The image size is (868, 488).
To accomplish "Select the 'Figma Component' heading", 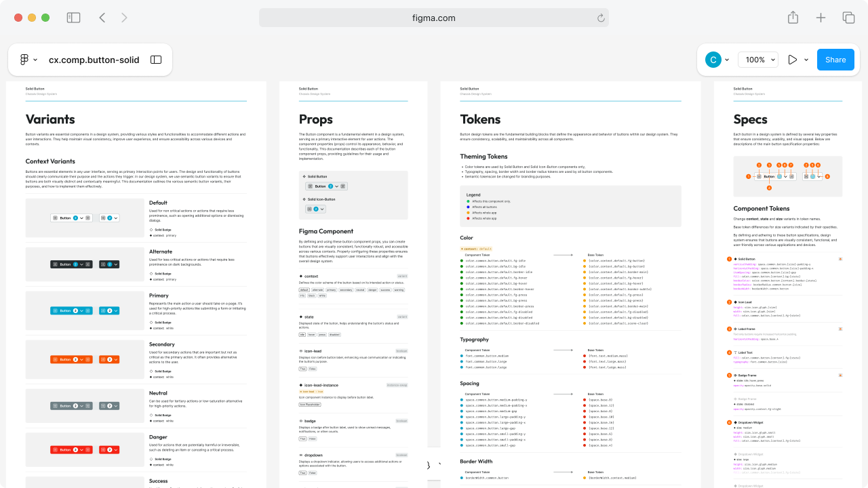I will coord(326,231).
